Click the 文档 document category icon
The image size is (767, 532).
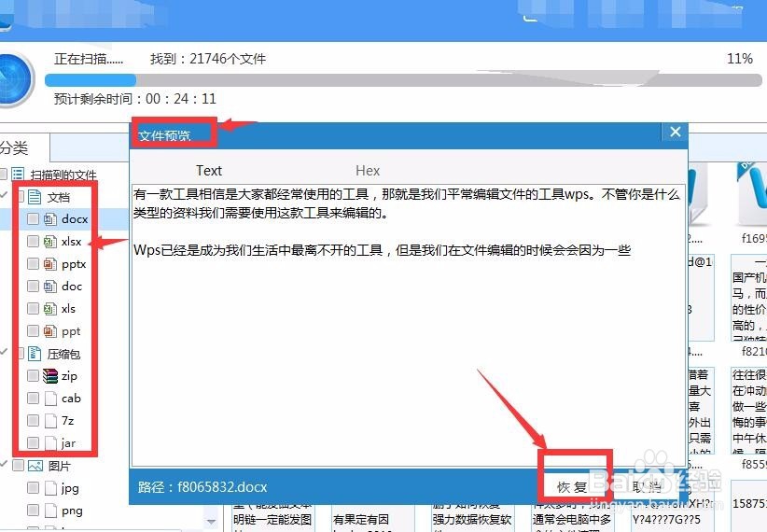point(35,197)
